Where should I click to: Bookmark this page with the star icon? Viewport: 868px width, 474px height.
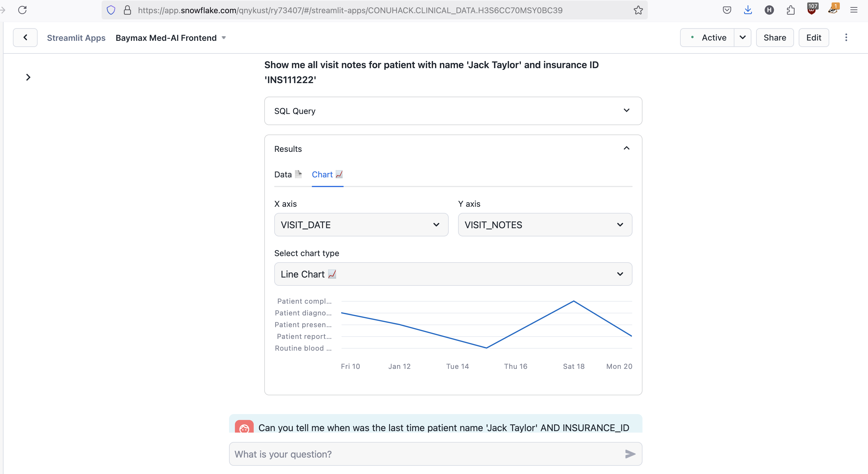639,10
